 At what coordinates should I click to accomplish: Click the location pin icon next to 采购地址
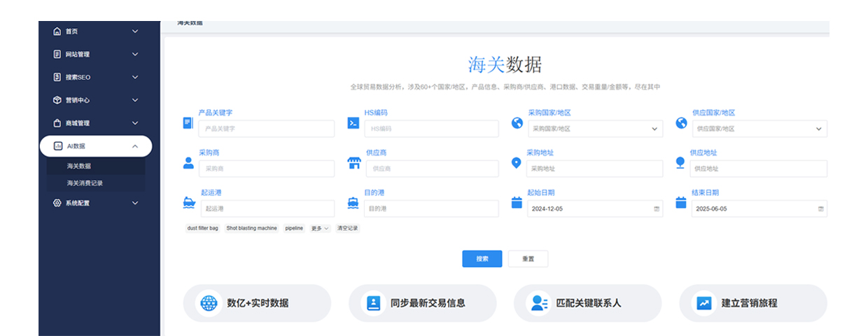coord(517,163)
